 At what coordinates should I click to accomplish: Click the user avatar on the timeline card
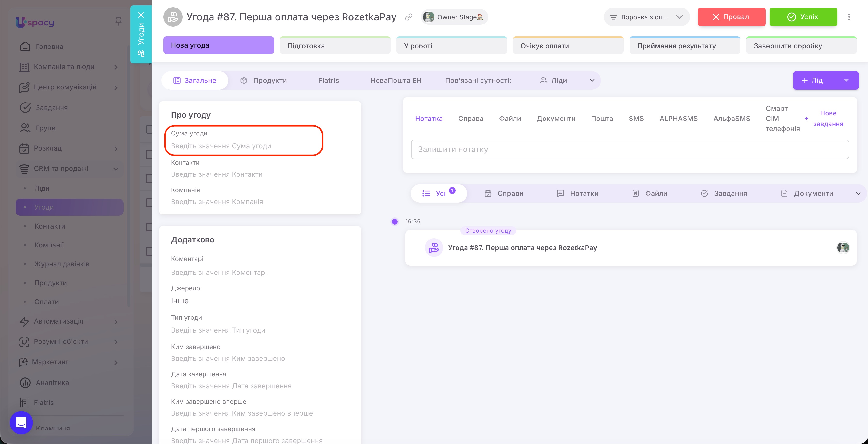843,248
